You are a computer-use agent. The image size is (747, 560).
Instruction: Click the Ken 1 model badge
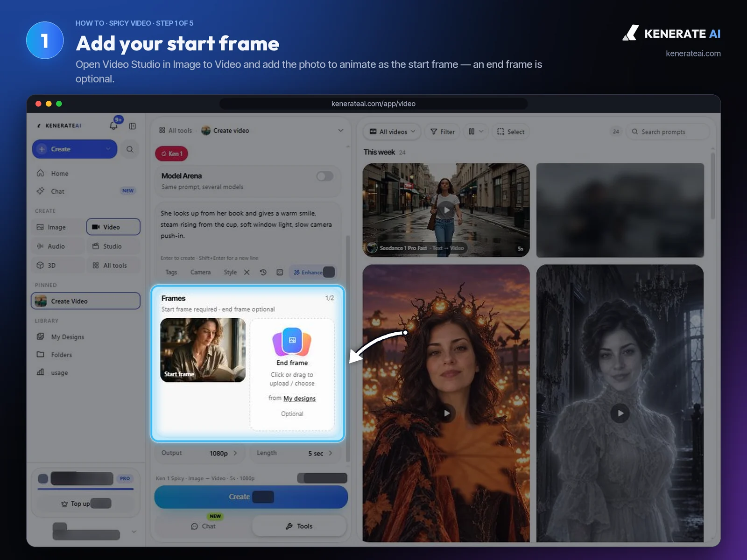click(x=172, y=154)
